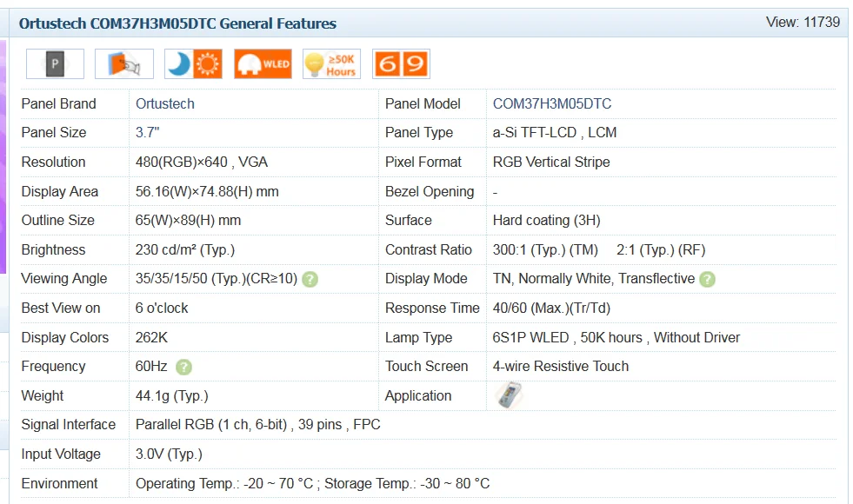Image resolution: width=853 pixels, height=504 pixels.
Task: Select brightness value '230 cd/m² (Typ.)'
Action: pos(185,249)
